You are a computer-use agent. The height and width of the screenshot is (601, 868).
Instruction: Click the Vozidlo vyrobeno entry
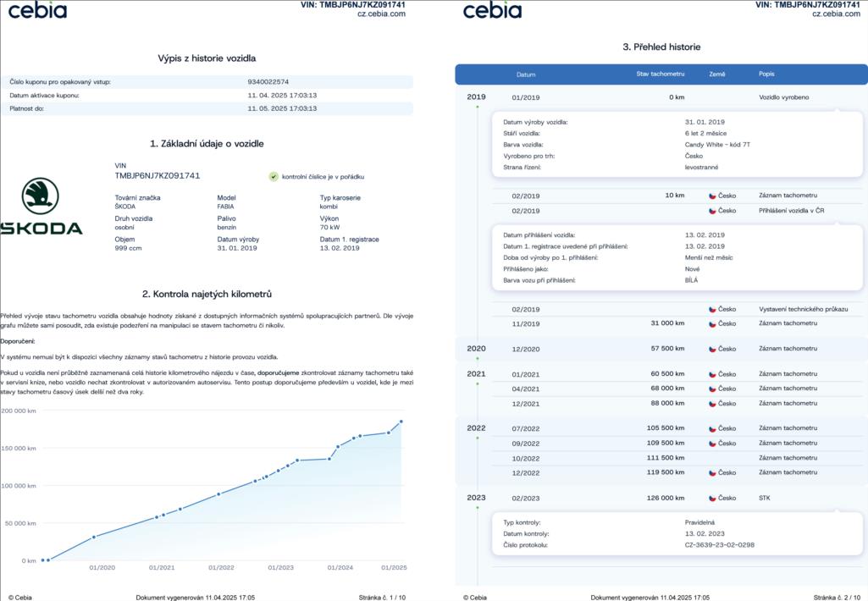(x=784, y=97)
